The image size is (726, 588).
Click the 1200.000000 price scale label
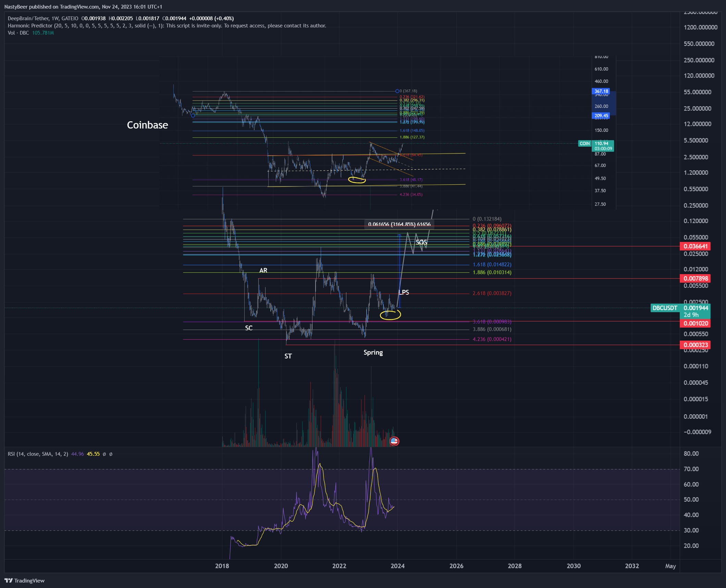[700, 27]
